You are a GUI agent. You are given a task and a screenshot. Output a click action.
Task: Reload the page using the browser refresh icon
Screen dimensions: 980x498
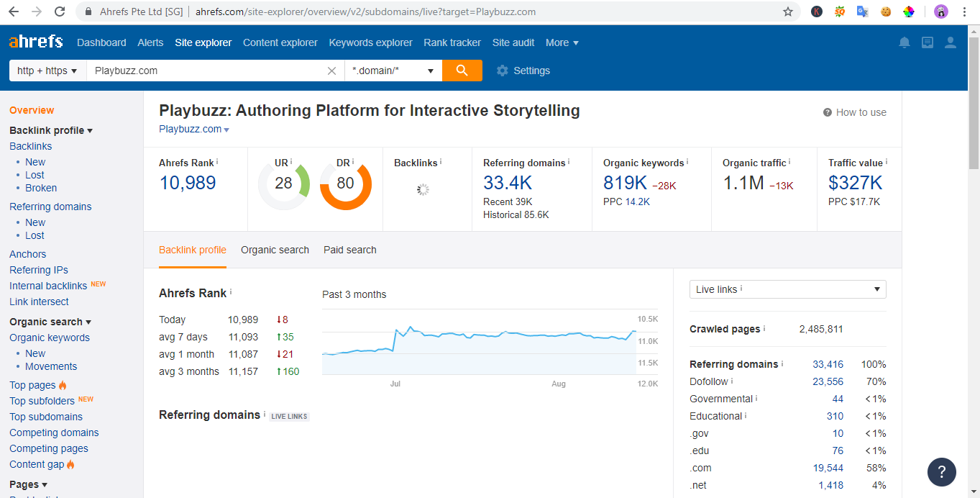60,12
